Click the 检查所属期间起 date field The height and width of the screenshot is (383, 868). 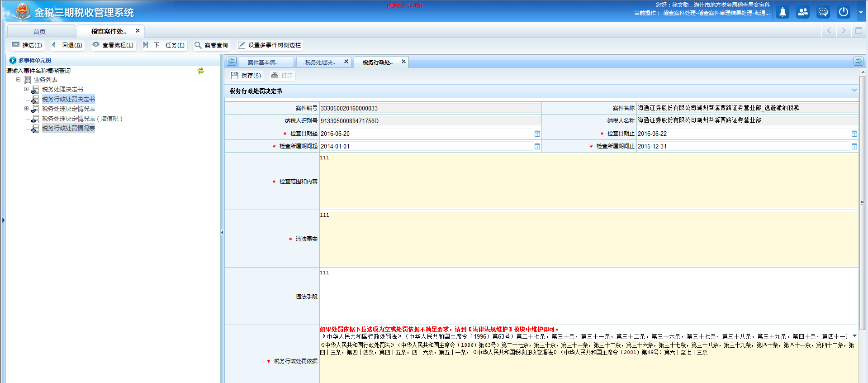(427, 147)
